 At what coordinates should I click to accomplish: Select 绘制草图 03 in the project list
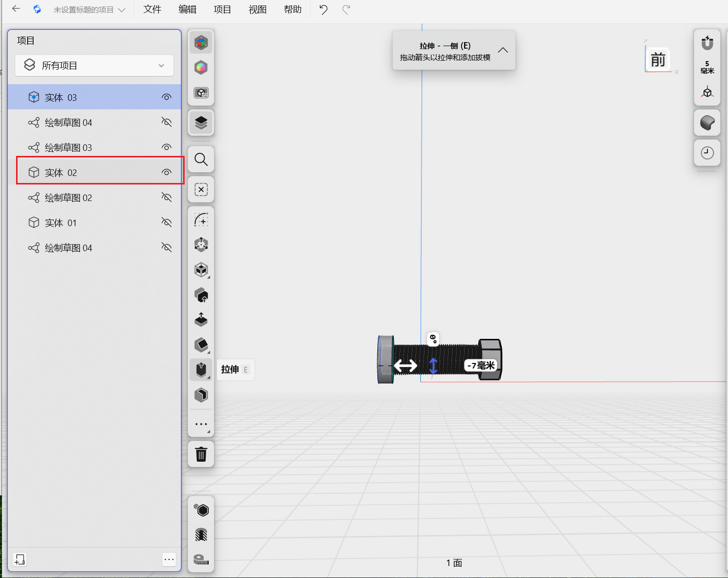68,147
